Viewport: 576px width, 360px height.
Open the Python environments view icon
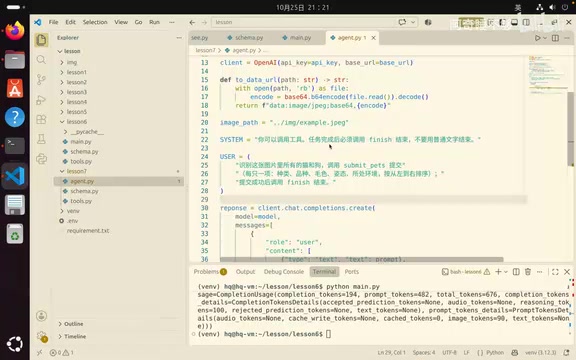point(42,159)
